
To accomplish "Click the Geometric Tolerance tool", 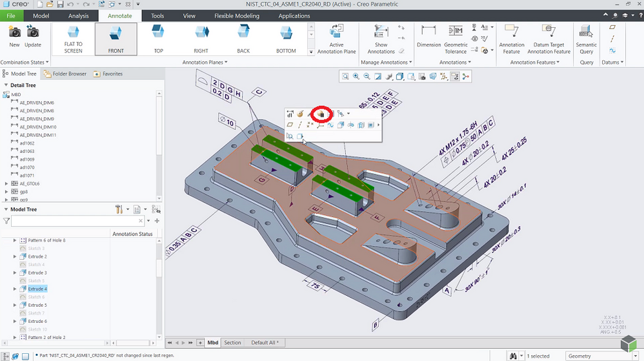I will pos(456,37).
